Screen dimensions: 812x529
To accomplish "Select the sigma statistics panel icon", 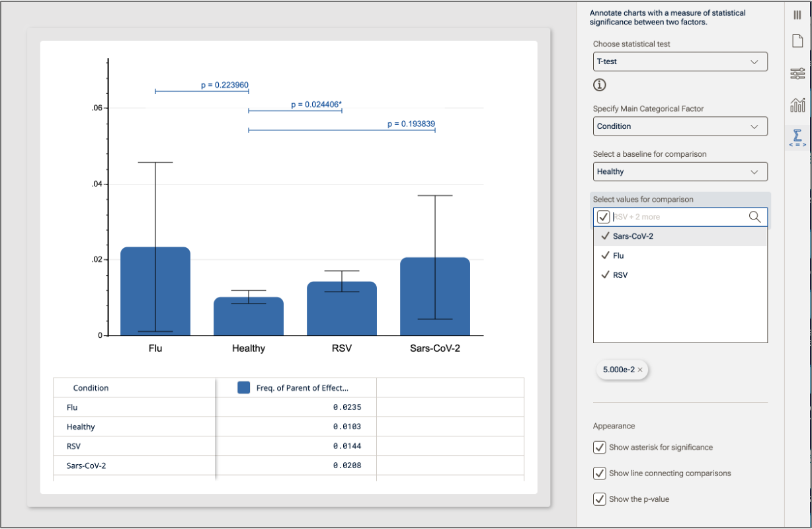I will coord(797,137).
